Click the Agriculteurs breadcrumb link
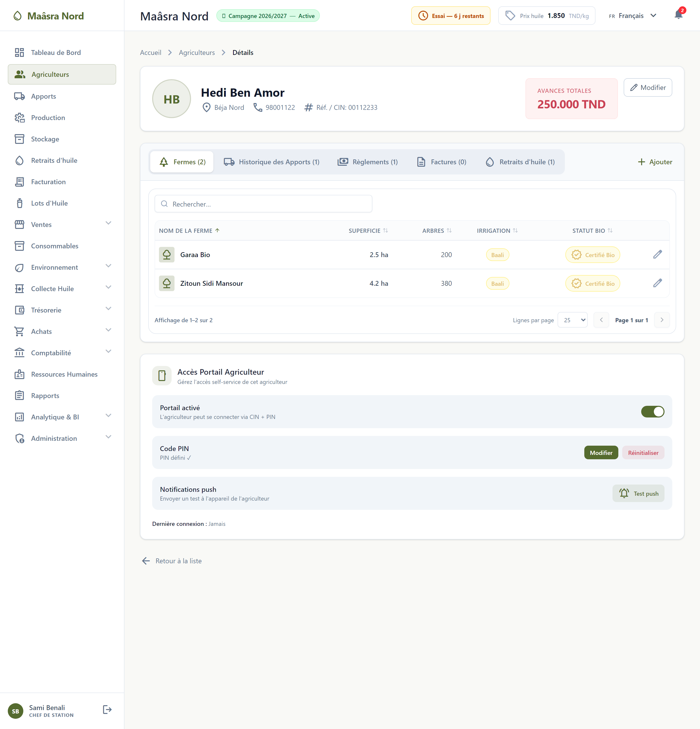Image resolution: width=700 pixels, height=729 pixels. point(197,52)
